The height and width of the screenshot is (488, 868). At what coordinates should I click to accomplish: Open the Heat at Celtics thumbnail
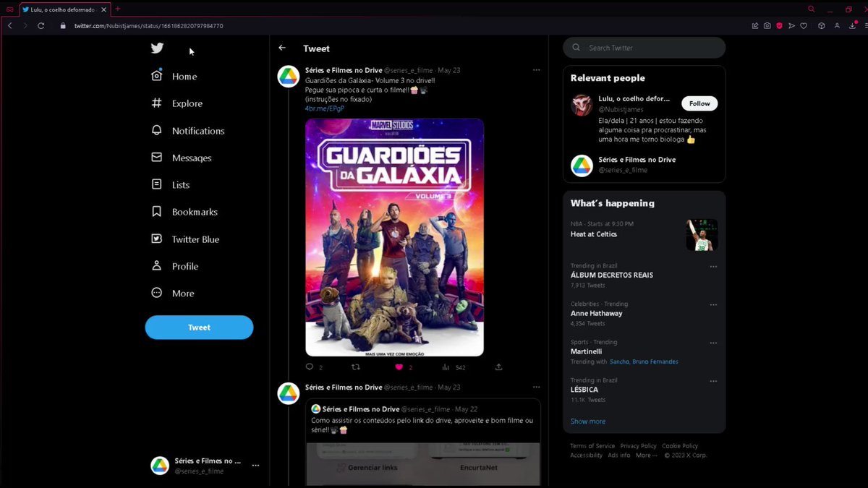[702, 235]
